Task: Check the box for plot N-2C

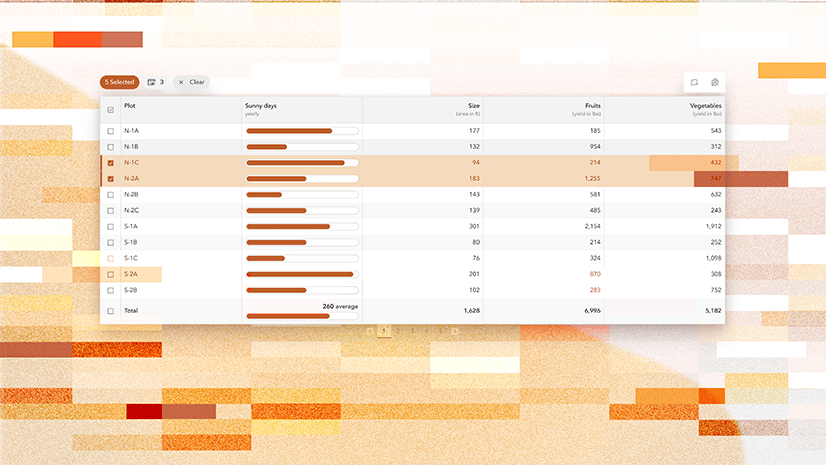Action: (x=111, y=211)
